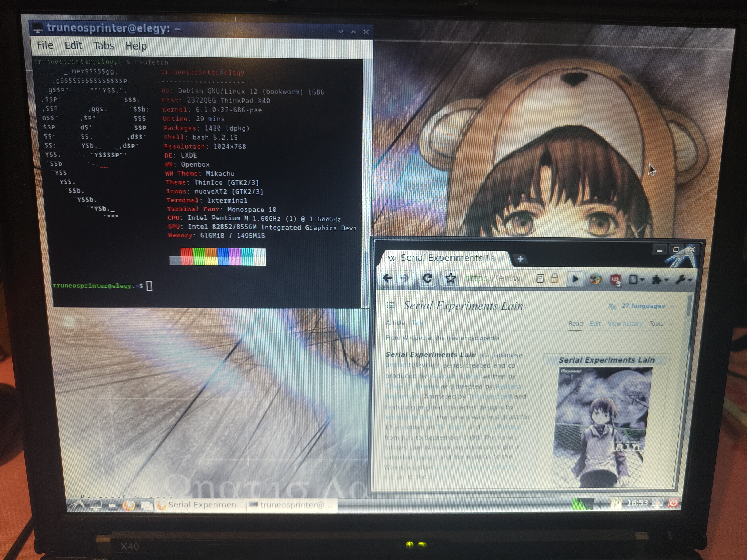Click the monitor launcher in the panel

(96, 505)
